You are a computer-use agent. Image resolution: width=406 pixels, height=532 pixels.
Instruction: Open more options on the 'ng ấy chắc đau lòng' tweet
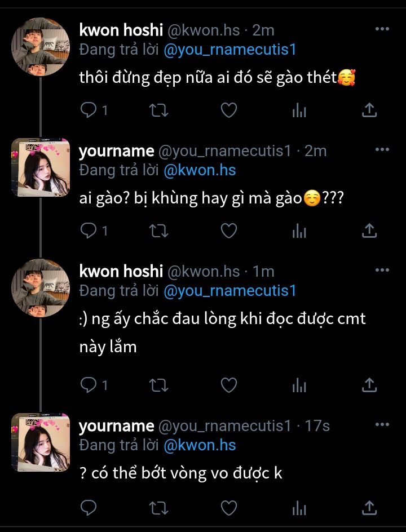(382, 271)
